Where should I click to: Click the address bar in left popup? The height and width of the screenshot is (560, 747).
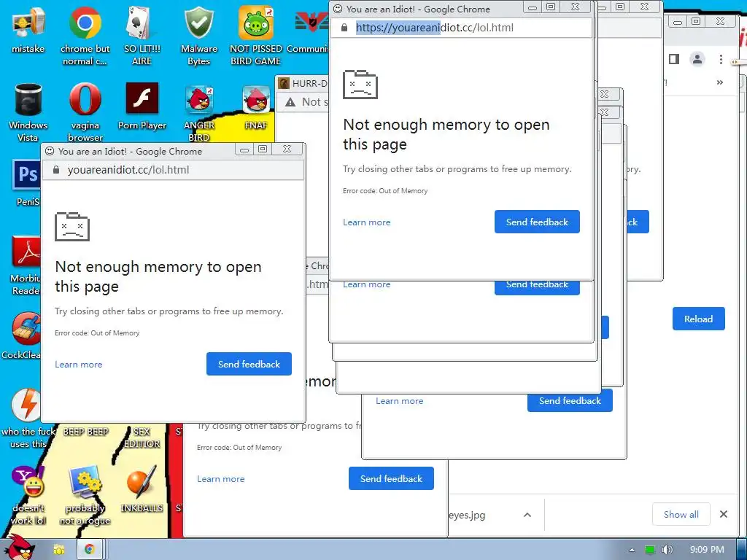173,170
